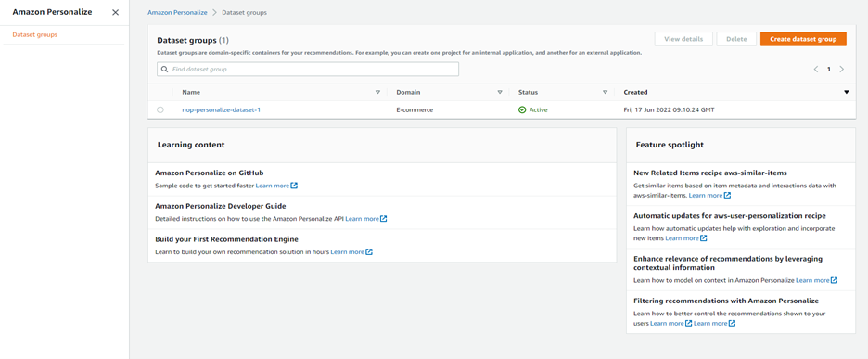Sort by the Status column arrow
Screen dimensions: 868x359
(x=605, y=92)
